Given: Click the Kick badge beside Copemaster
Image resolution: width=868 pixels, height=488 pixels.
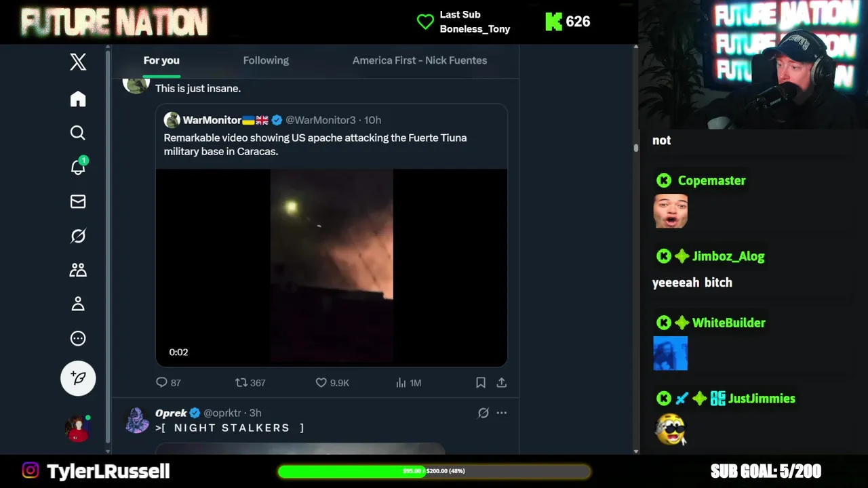Looking at the screenshot, I should coord(664,180).
